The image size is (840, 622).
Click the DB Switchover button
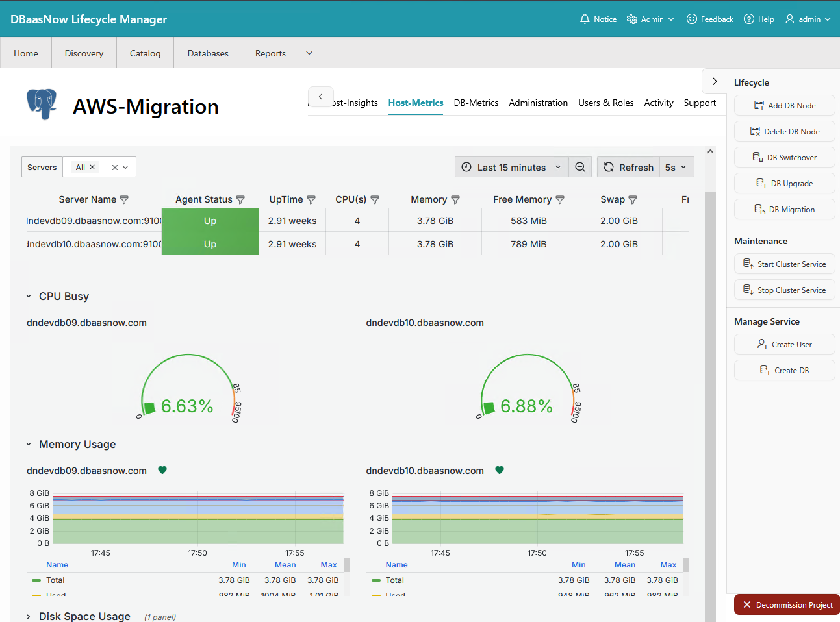point(785,158)
